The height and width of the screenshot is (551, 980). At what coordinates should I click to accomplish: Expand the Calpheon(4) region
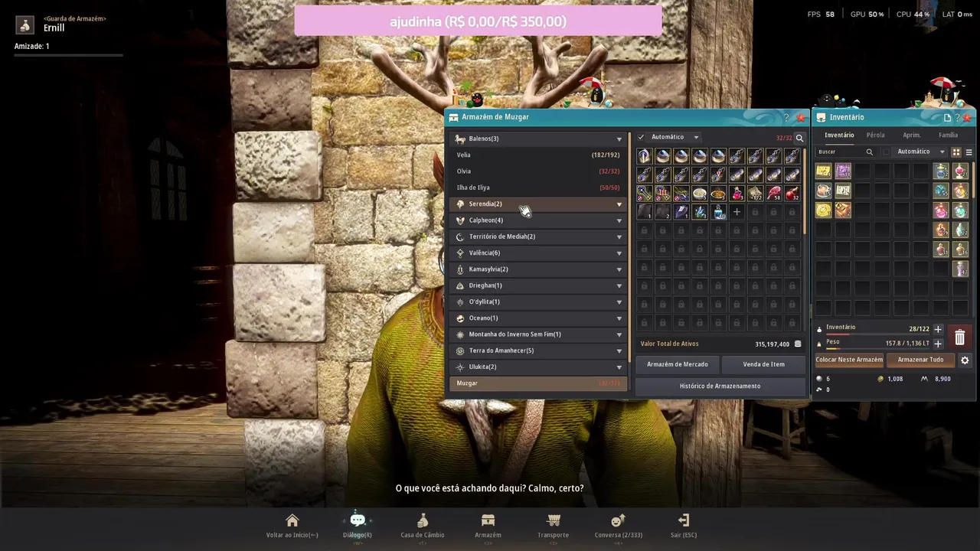pos(538,220)
